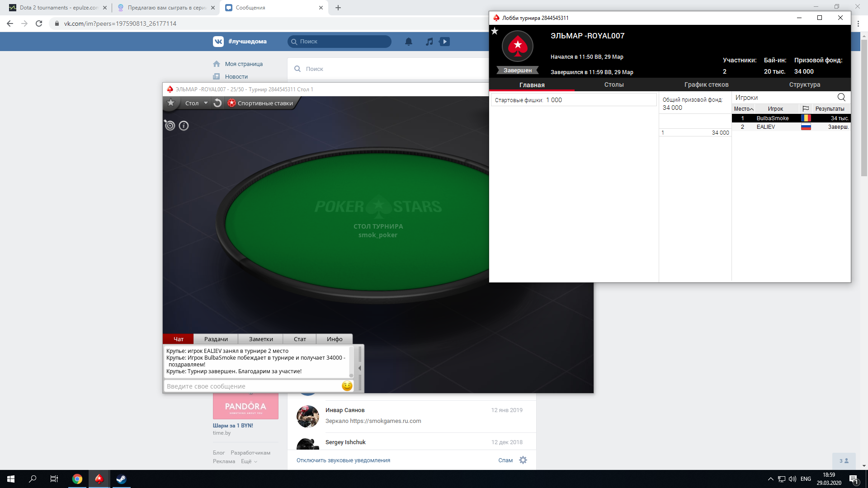Click the messages search field Поиск

coord(389,69)
